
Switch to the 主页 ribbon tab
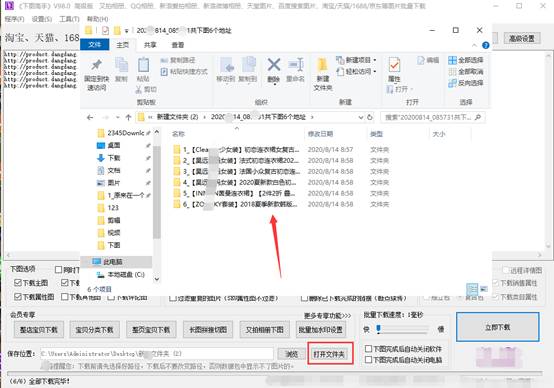pos(122,45)
